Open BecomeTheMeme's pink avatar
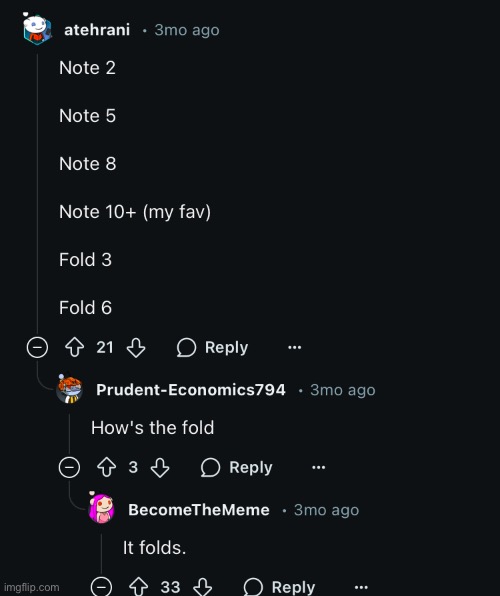This screenshot has width=500, height=596. click(101, 508)
